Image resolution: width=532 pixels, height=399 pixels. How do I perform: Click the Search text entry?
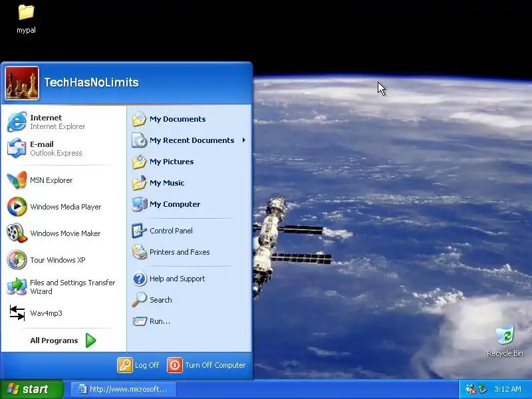(x=161, y=300)
